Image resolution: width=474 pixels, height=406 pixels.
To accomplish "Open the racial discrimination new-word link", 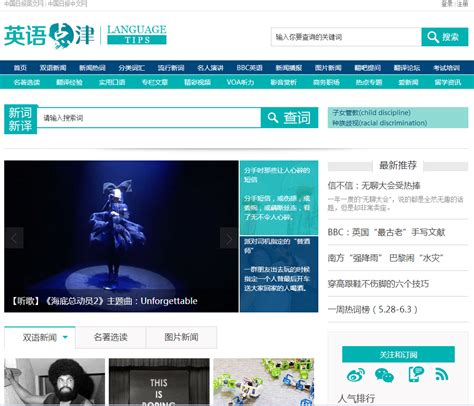I will pos(379,123).
